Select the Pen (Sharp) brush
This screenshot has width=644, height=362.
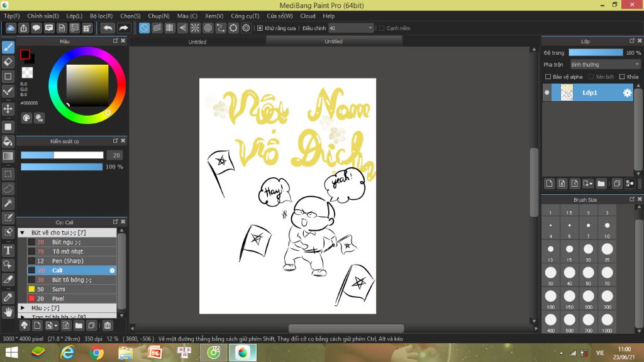pos(72,261)
